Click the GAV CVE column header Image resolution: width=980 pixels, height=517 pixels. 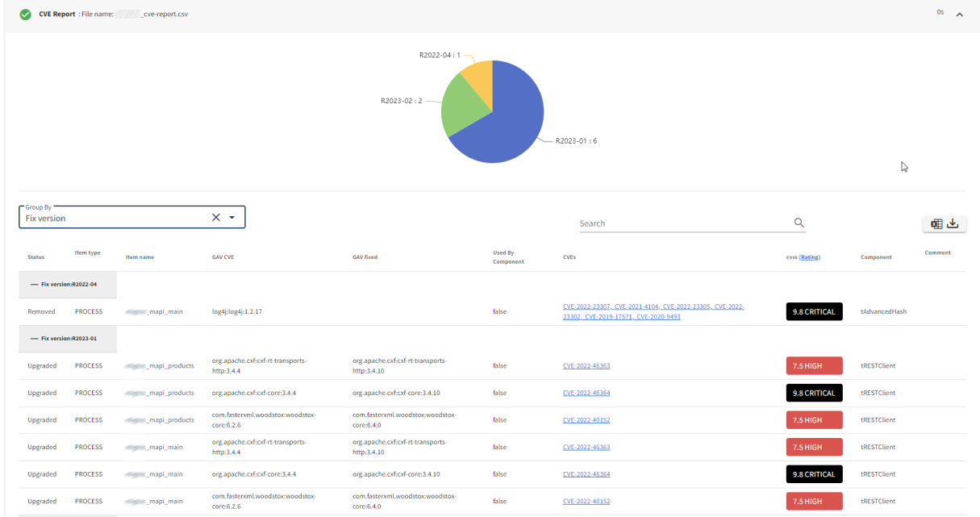coord(223,257)
